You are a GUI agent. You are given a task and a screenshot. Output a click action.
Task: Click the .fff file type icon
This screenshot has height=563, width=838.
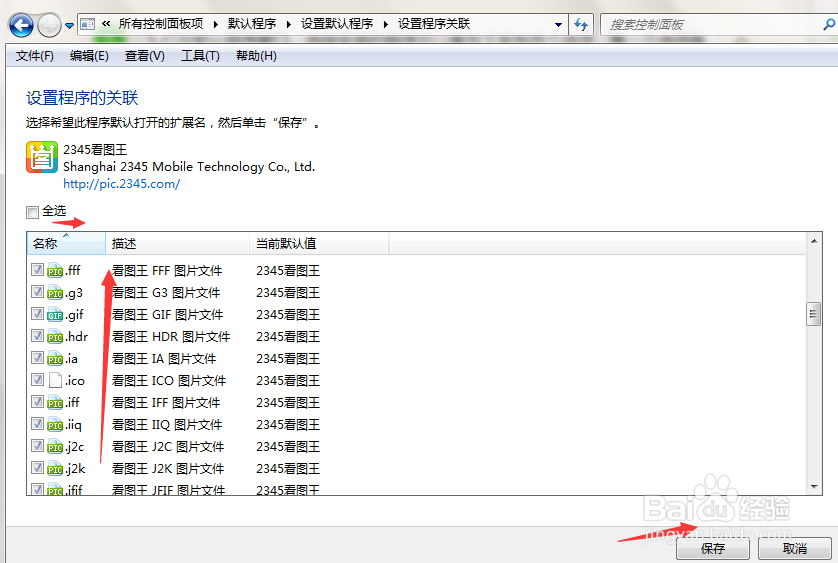55,271
